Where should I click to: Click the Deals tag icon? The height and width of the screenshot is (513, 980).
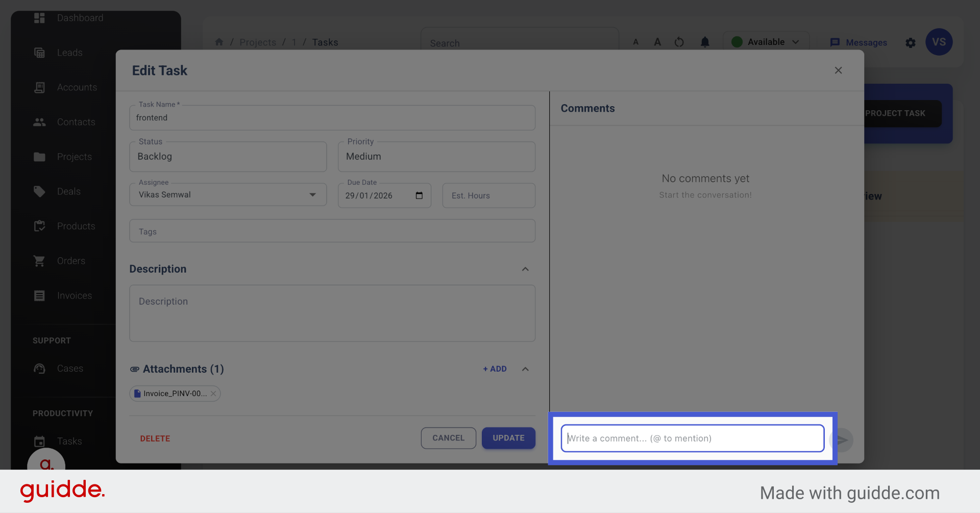click(x=39, y=191)
